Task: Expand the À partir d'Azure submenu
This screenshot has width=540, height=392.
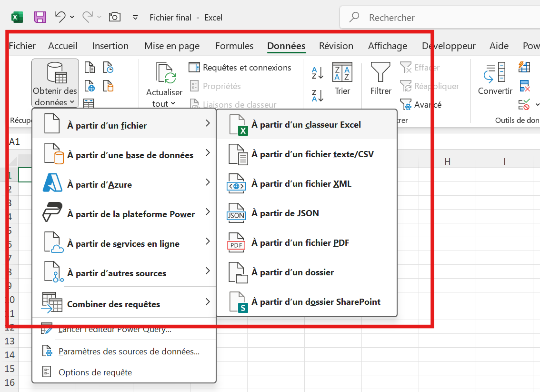Action: coord(124,183)
